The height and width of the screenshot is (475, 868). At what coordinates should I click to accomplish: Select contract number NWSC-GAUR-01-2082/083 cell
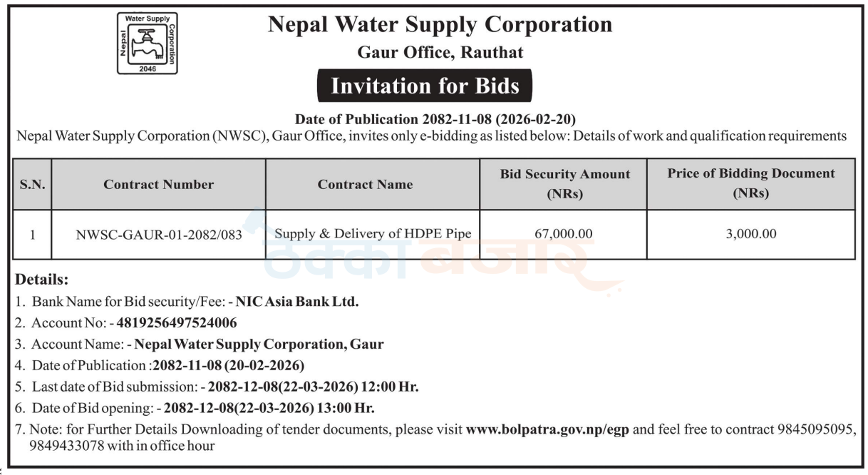tap(158, 234)
